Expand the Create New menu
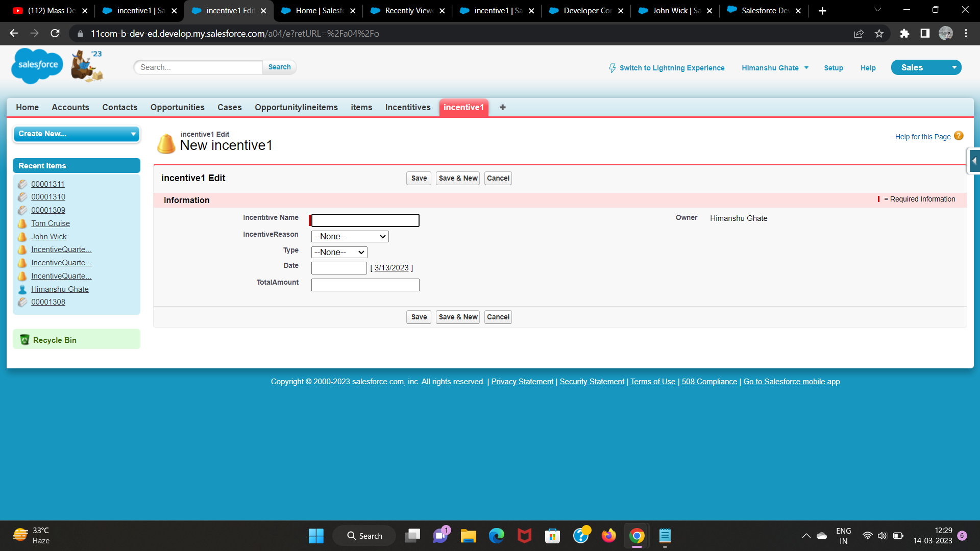This screenshot has width=980, height=551. 76,134
